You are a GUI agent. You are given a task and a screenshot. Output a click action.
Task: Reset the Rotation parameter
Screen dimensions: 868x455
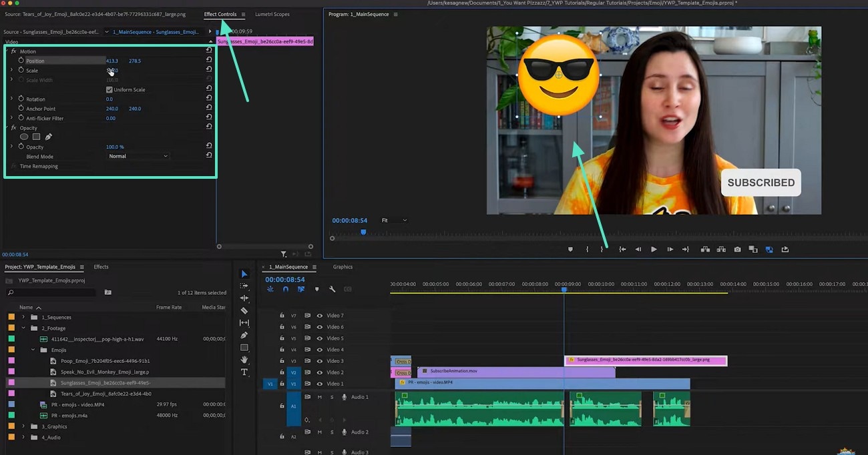pos(209,99)
